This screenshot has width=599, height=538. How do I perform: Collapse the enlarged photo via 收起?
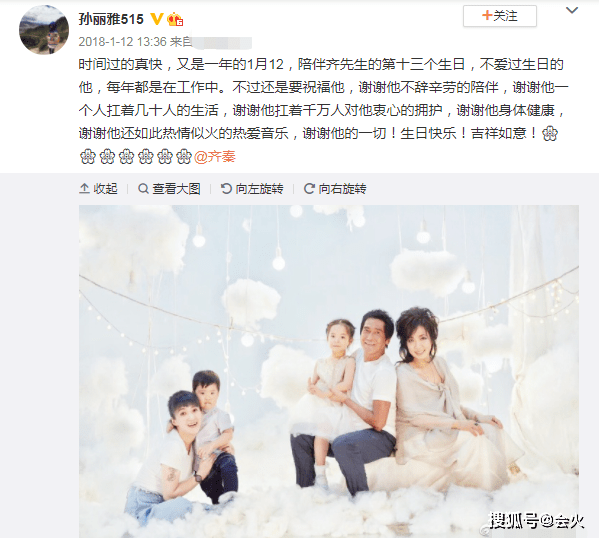coord(99,189)
